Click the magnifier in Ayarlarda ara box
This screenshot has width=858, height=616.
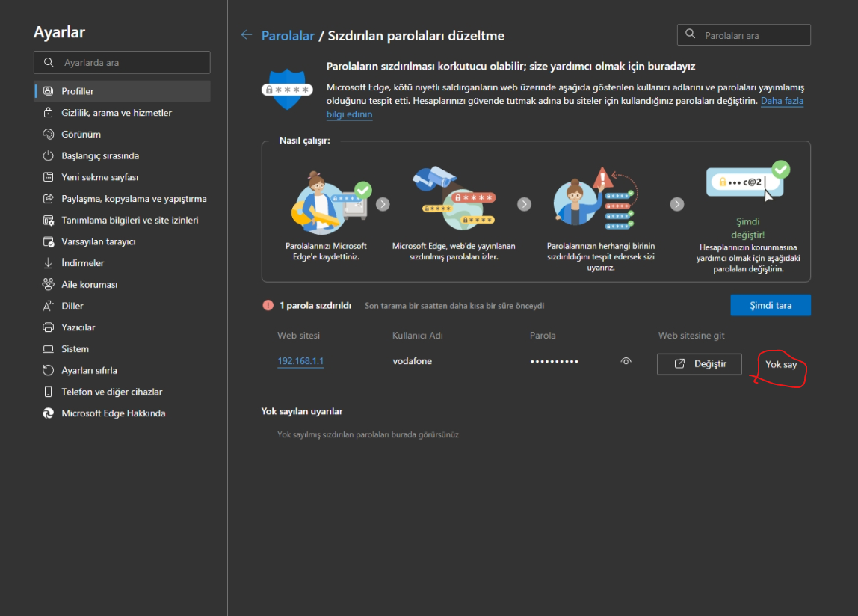(49, 62)
